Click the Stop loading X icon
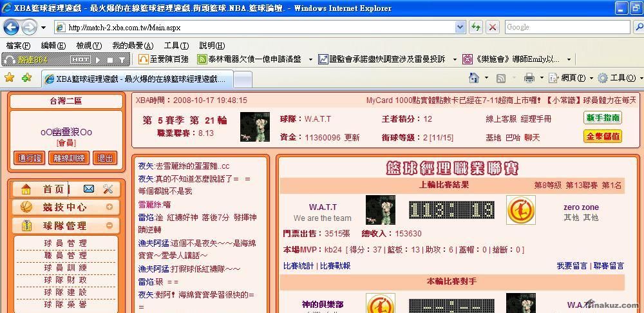The width and height of the screenshot is (644, 313). coord(493,28)
